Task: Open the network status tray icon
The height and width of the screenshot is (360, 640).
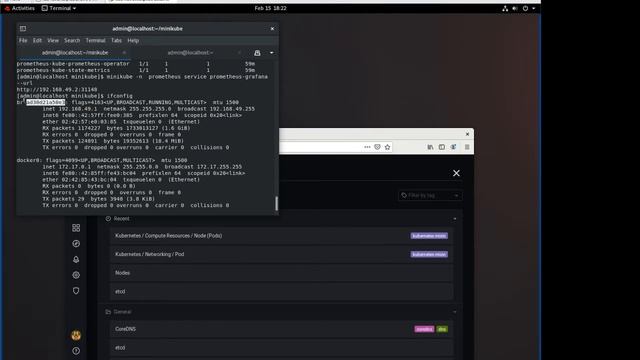Action: tap(505, 8)
